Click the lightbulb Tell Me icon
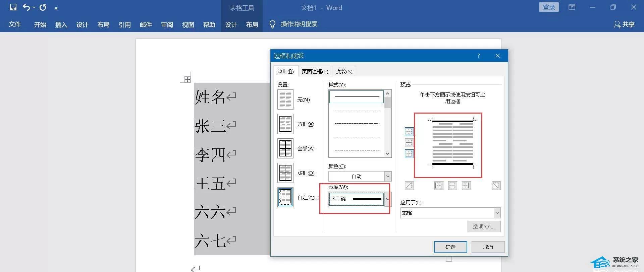Viewport: 644px width, 272px height. point(272,24)
